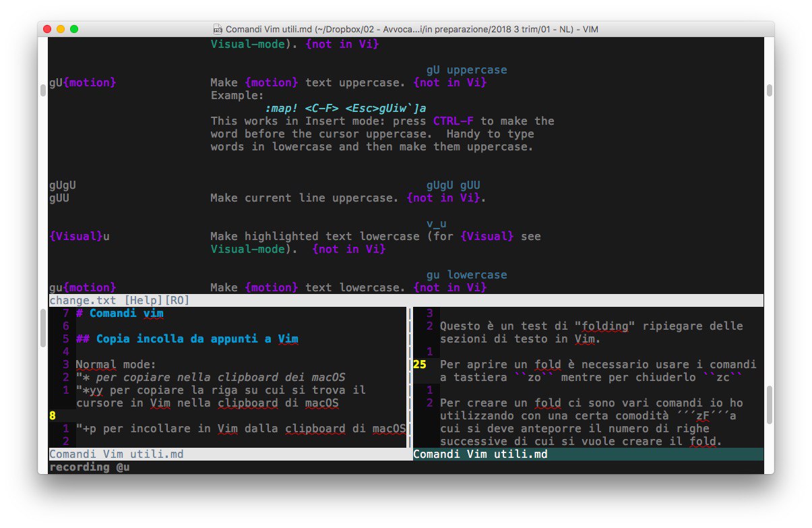This screenshot has width=812, height=528.
Task: Follow the 'v_u' help tag
Action: tap(437, 224)
